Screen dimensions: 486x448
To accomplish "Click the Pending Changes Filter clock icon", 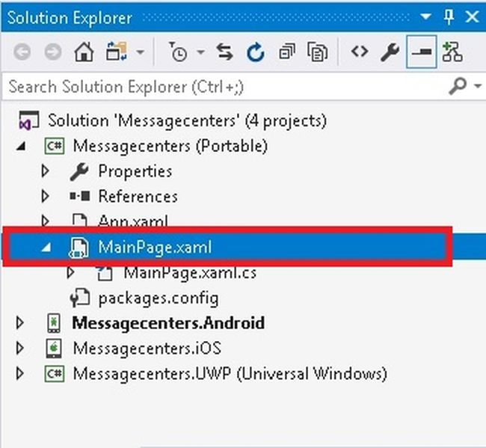I will click(179, 52).
